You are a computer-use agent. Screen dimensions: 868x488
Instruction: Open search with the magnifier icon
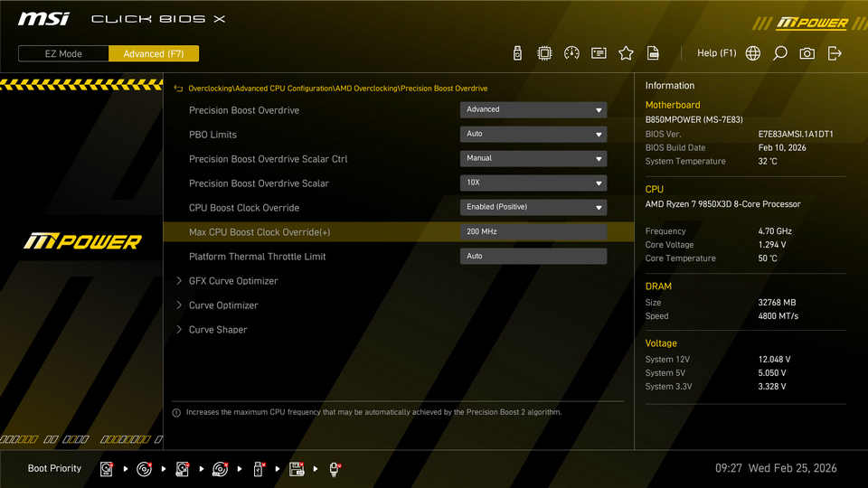click(780, 53)
